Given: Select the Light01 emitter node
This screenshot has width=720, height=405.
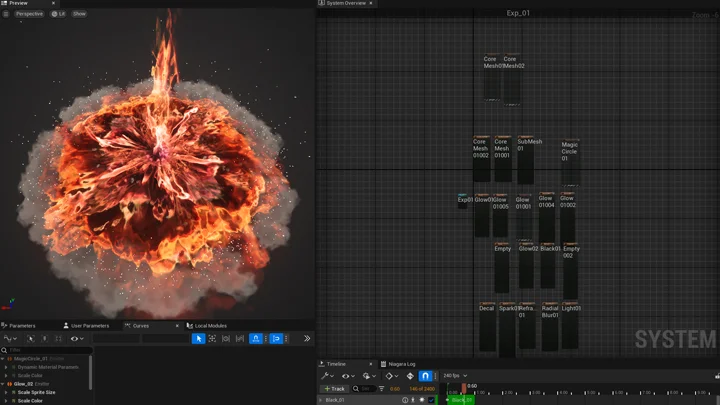Looking at the screenshot, I should click(570, 325).
